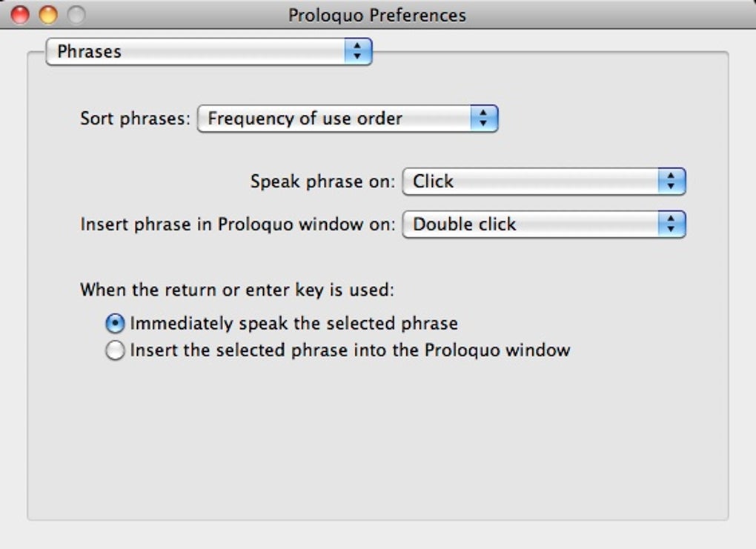Click 'When the return or enter key is used' text
756x549 pixels.
click(237, 290)
